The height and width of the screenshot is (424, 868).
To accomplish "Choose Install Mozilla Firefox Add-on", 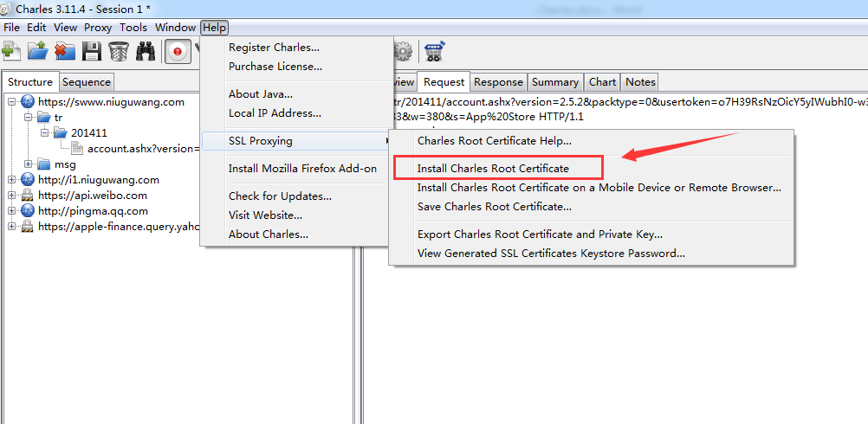I will coord(303,169).
